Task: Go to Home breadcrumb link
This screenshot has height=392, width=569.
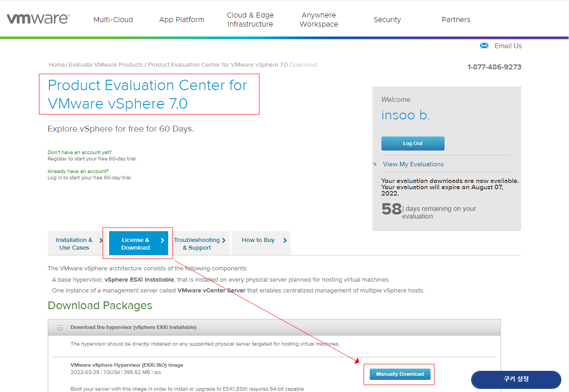Action: 57,65
